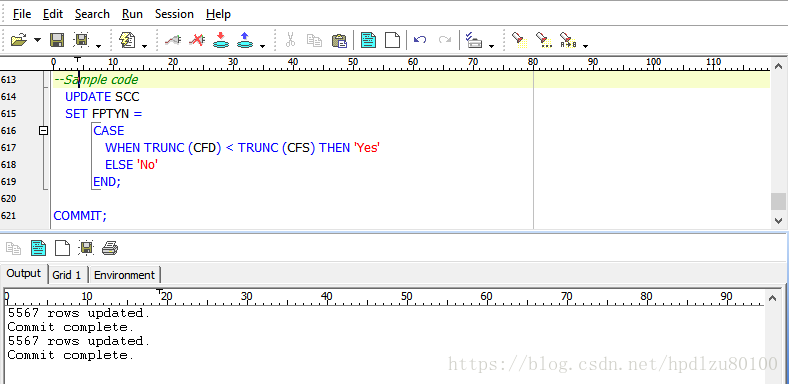
Task: Open the dropdown arrow next to the export icon
Action: click(262, 46)
